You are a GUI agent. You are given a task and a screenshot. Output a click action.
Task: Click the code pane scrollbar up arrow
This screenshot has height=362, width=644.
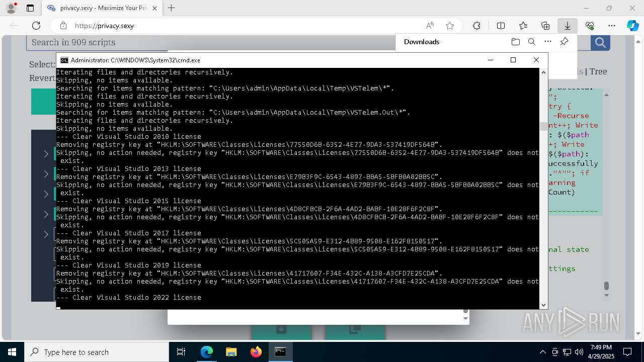(x=606, y=95)
